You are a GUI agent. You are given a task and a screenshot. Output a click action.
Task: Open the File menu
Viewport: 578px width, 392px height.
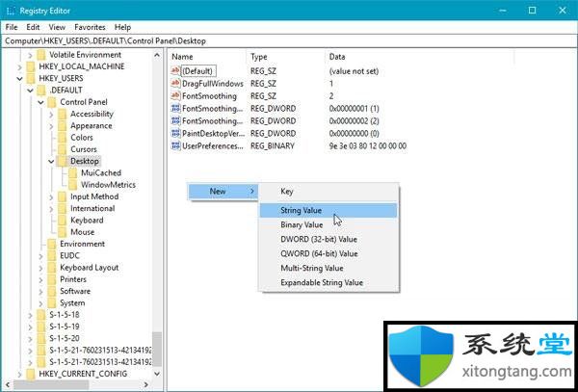pos(11,27)
